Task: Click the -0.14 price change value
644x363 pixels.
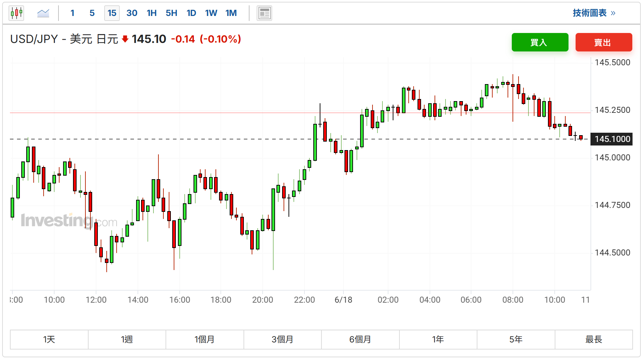Action: [x=183, y=39]
